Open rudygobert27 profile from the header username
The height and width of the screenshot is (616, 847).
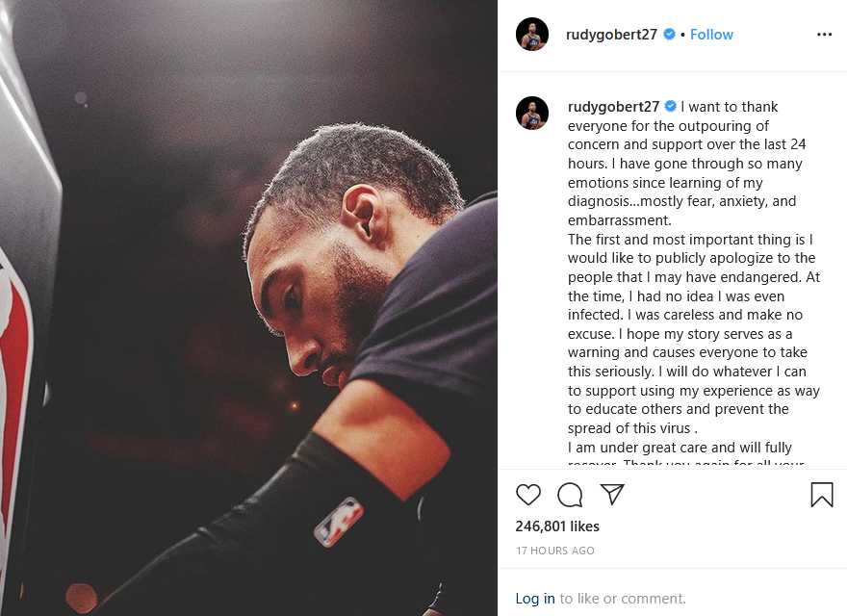(x=611, y=35)
